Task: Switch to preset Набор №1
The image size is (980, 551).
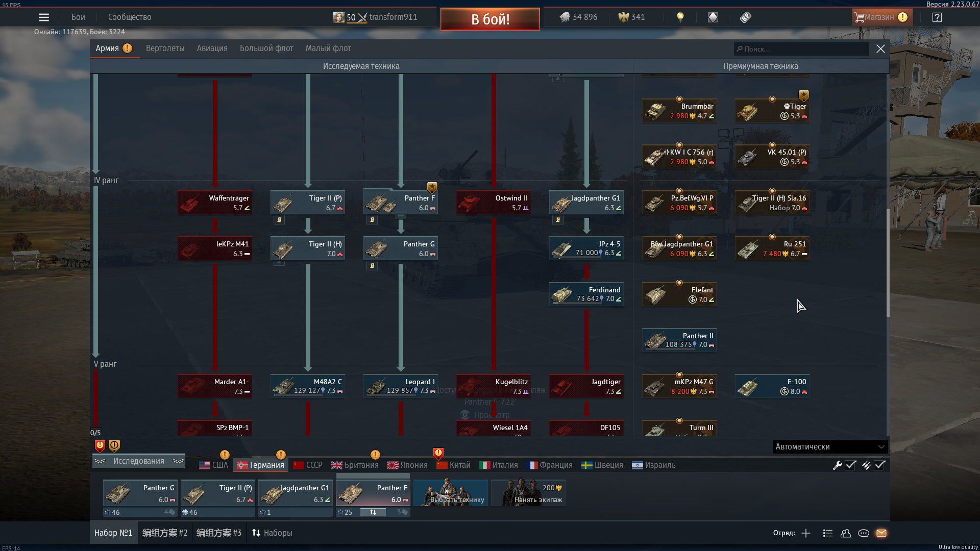Action: (113, 533)
